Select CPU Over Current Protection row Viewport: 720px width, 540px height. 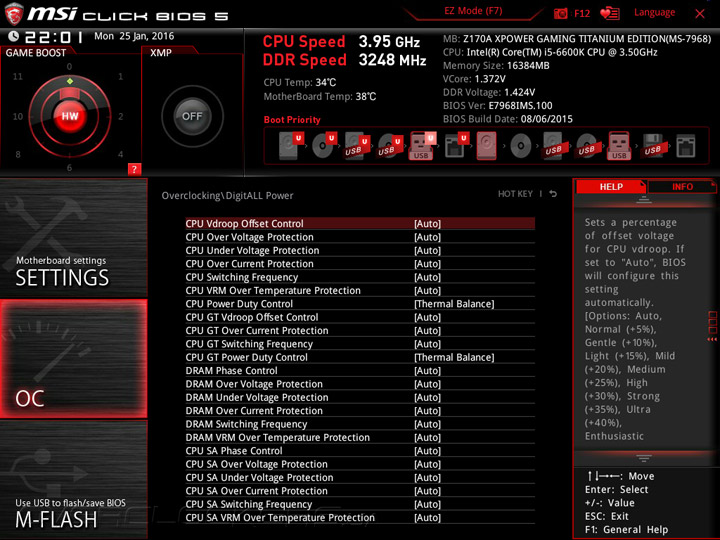pos(360,264)
